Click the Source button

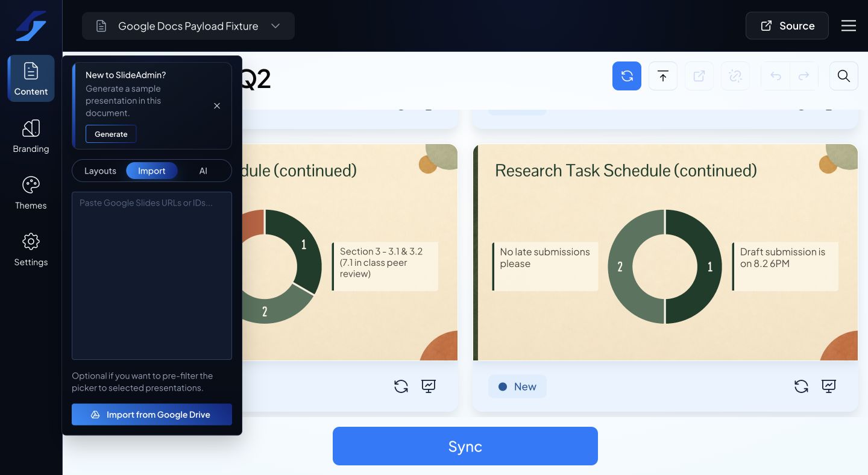click(x=787, y=26)
